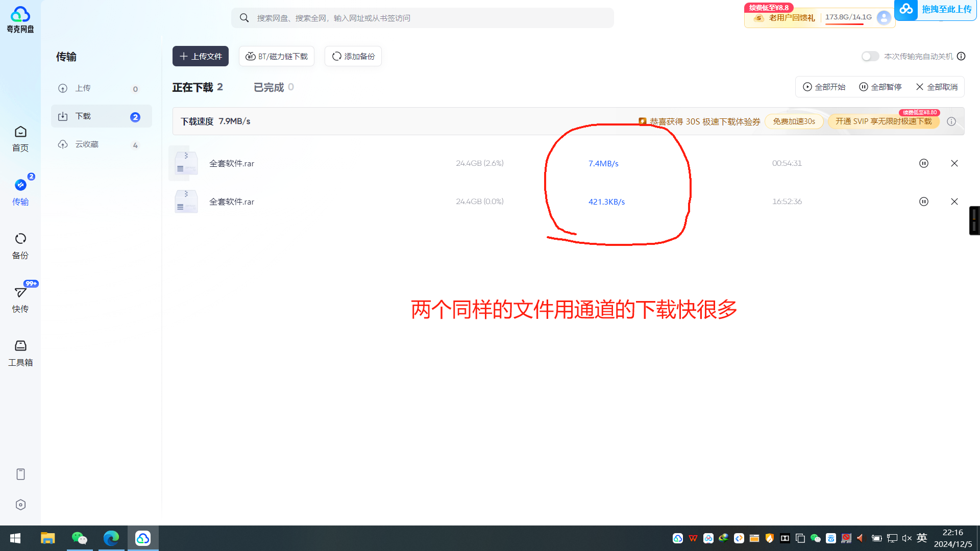Screen dimensions: 980x551
Task: Open the 云收藏 section in transfer sidebar
Action: [x=102, y=144]
